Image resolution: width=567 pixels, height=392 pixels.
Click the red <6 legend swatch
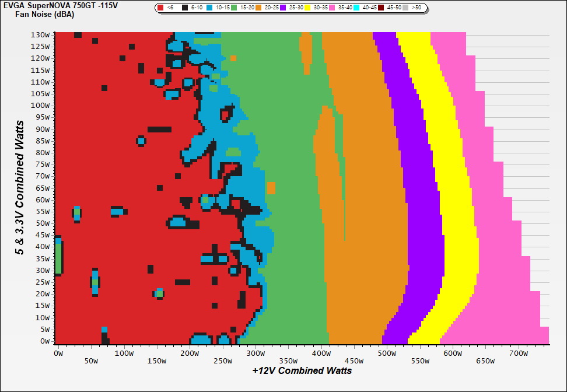(x=161, y=8)
